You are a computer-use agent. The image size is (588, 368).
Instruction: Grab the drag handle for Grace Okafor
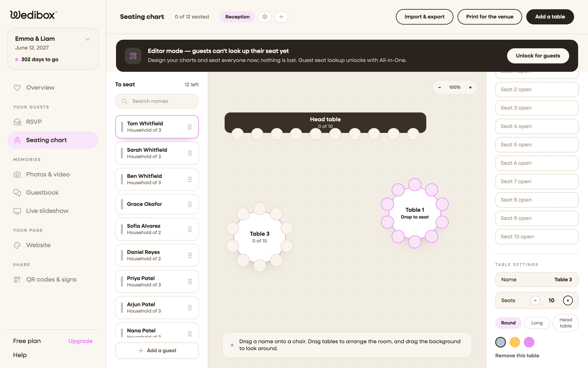[x=190, y=204]
